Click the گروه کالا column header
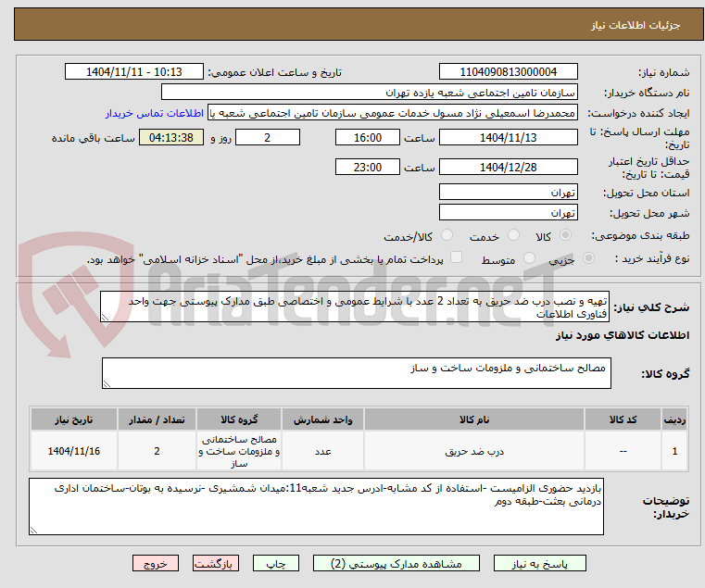The height and width of the screenshot is (588, 705). pyautogui.click(x=239, y=419)
